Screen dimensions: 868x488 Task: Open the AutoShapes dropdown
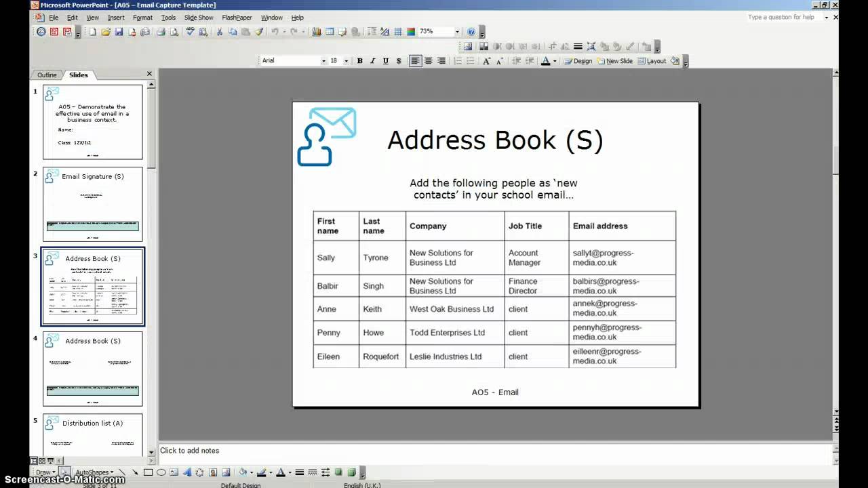point(94,472)
